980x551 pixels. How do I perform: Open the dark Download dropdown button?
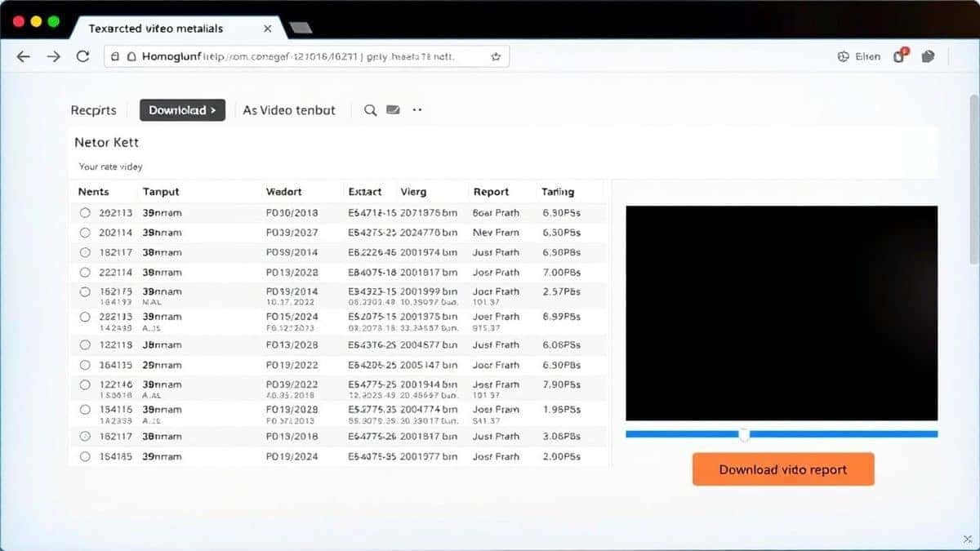[182, 110]
